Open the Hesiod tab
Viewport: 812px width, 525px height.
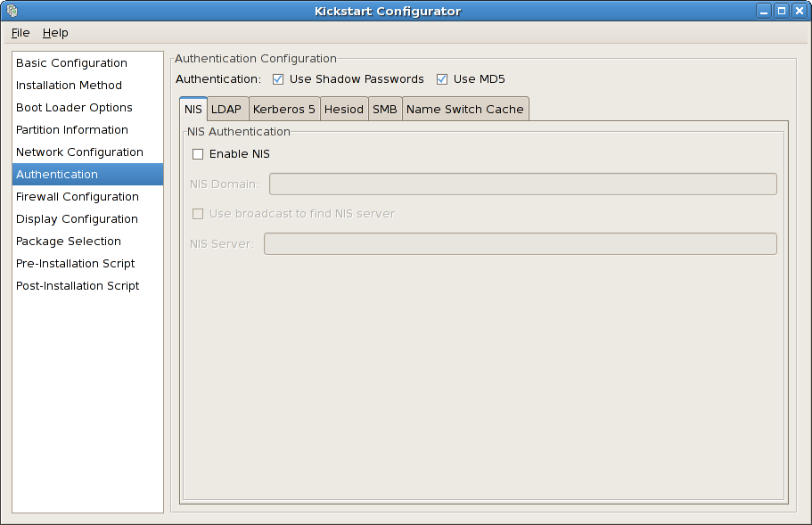click(344, 109)
